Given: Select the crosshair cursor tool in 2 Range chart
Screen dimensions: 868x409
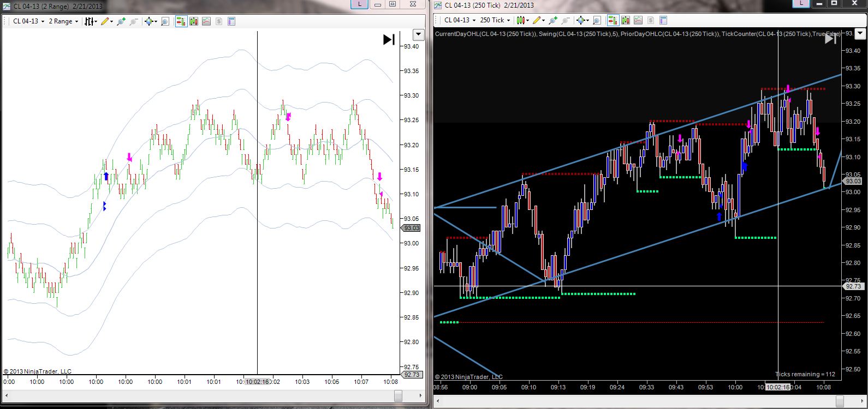Looking at the screenshot, I should [148, 21].
